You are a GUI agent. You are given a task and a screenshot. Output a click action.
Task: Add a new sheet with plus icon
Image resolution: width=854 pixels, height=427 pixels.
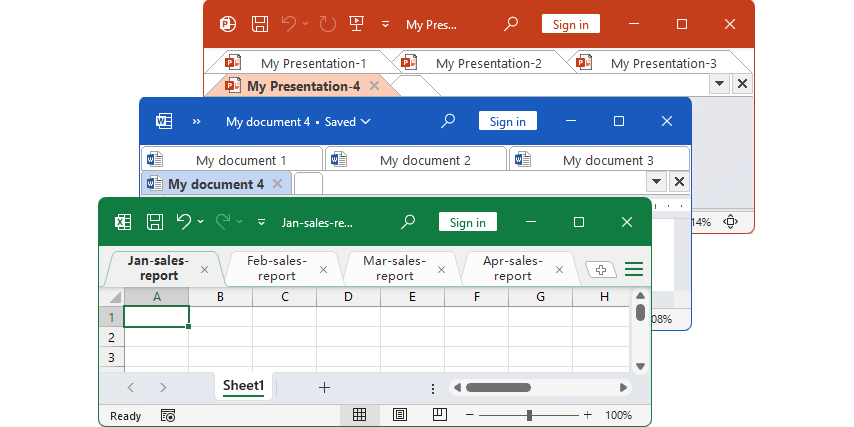324,388
